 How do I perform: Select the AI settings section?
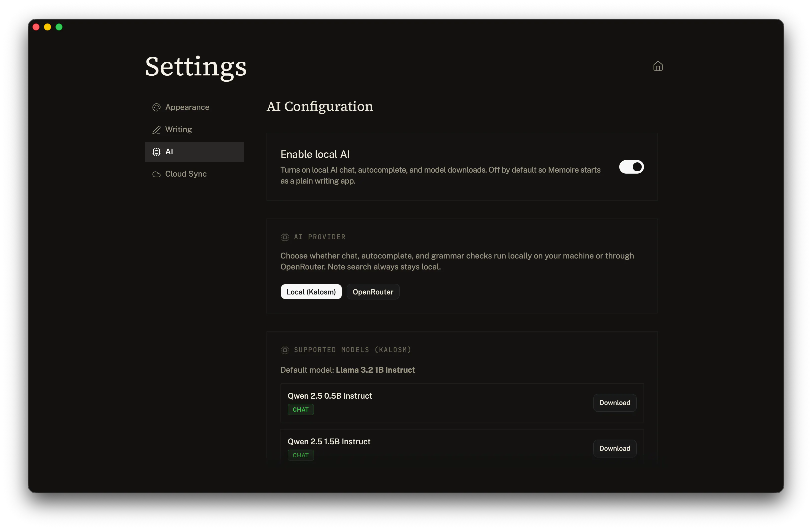pos(194,152)
